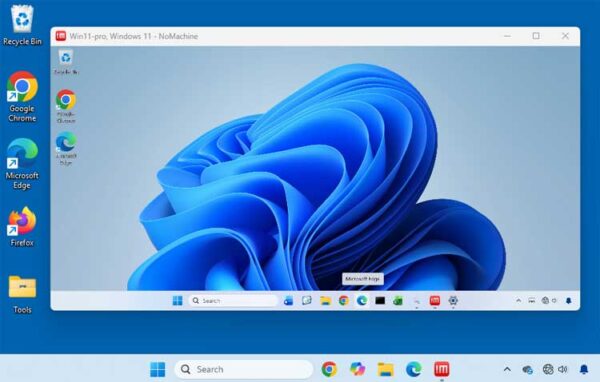Open the host Windows Start menu
Image resolution: width=600 pixels, height=382 pixels.
click(158, 369)
